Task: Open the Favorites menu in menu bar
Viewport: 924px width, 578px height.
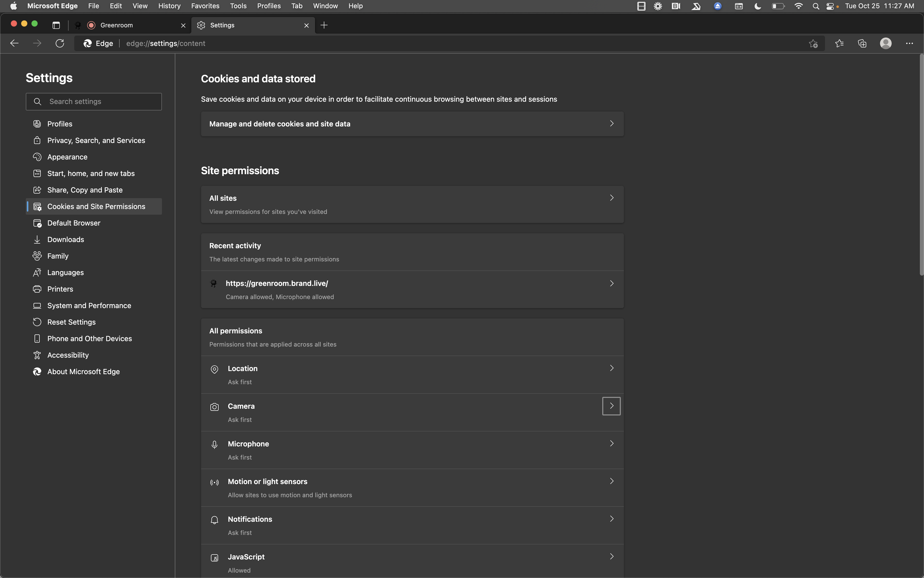Action: coord(205,6)
